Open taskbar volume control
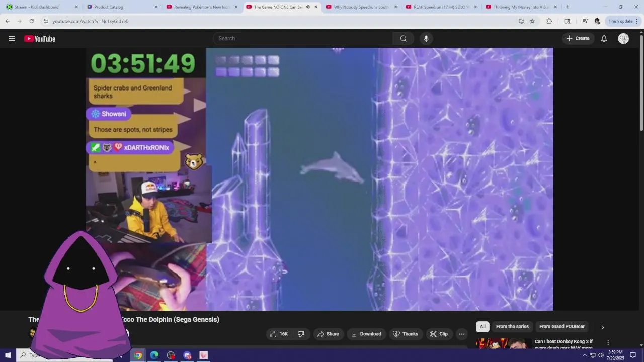This screenshot has height=362, width=644. 601,355
